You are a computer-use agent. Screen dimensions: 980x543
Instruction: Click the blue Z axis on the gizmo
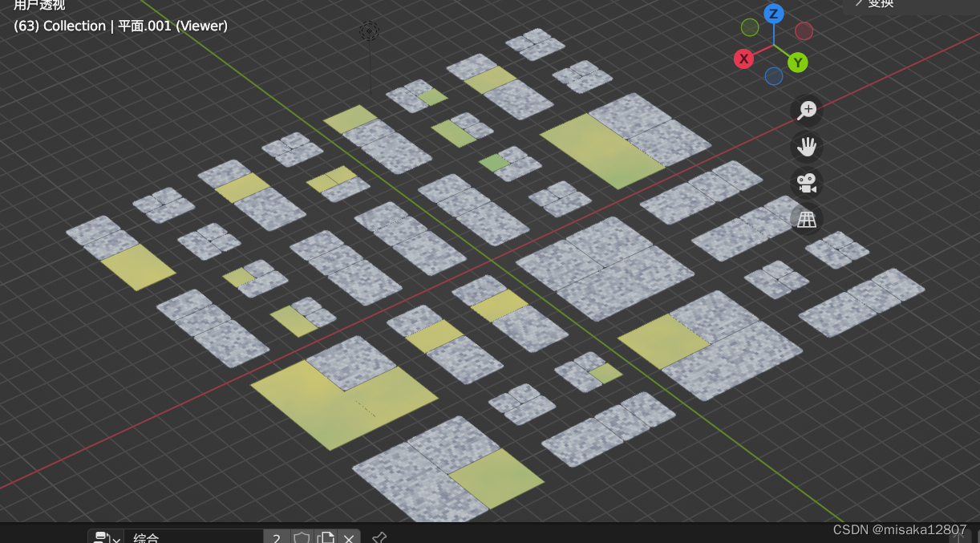[x=773, y=13]
